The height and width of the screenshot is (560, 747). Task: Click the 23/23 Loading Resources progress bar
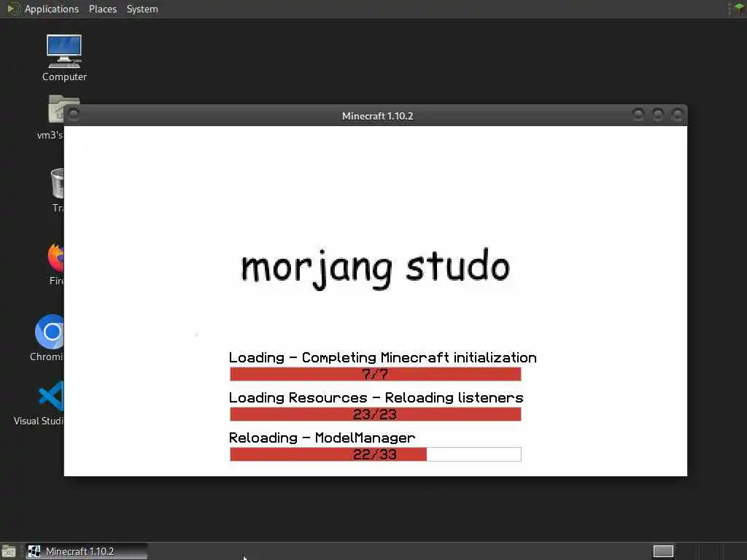376,414
